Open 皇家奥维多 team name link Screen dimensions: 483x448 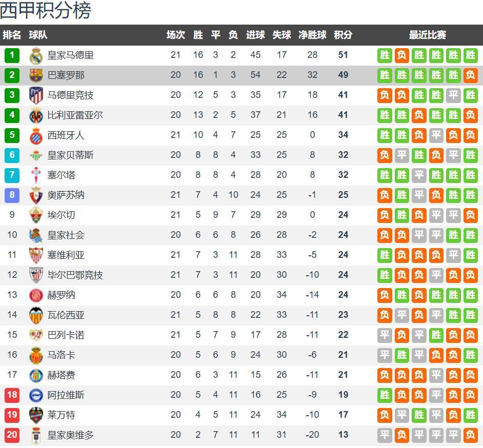71,435
